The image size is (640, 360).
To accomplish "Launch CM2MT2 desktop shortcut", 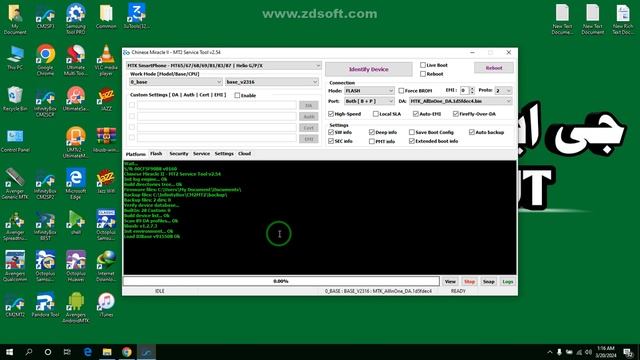I will click(x=15, y=305).
